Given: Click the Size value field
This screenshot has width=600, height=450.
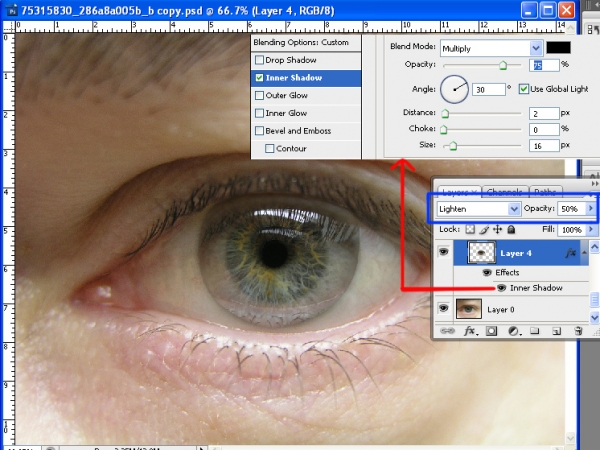Looking at the screenshot, I should click(x=544, y=146).
